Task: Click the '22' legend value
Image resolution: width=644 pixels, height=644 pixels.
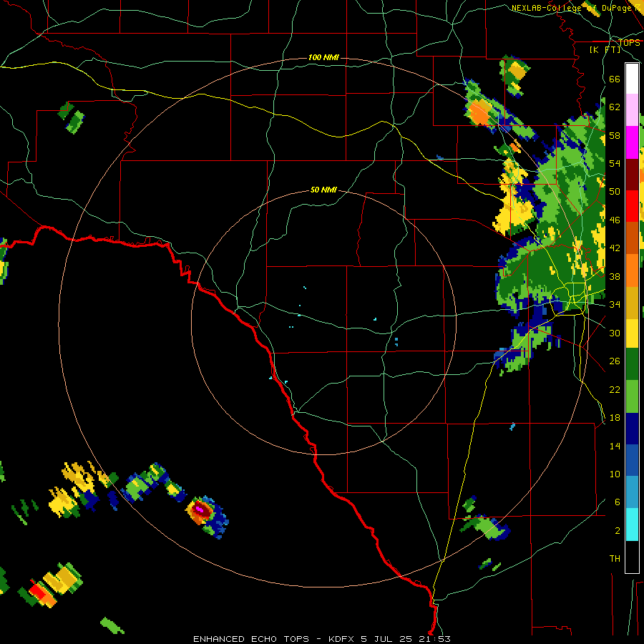Action: coord(615,389)
